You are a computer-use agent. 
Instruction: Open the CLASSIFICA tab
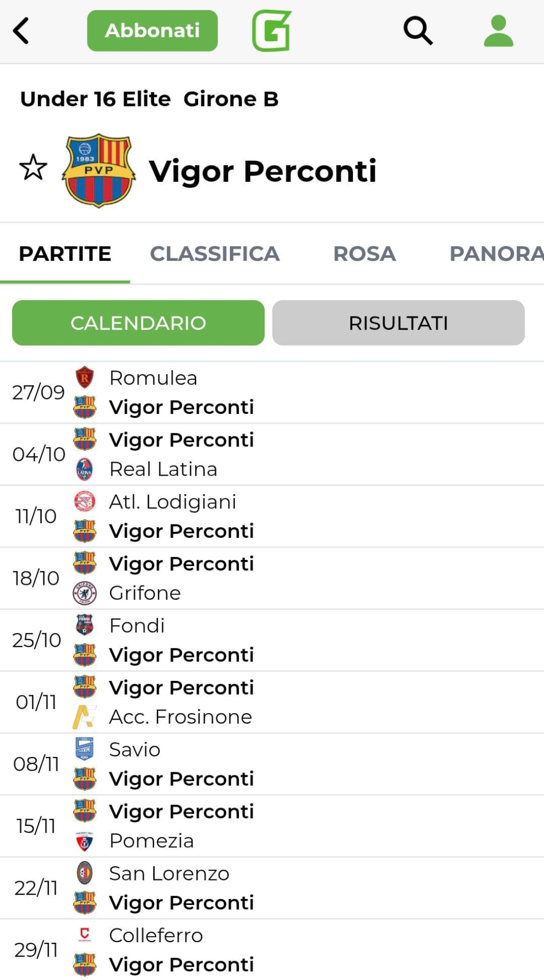click(215, 254)
